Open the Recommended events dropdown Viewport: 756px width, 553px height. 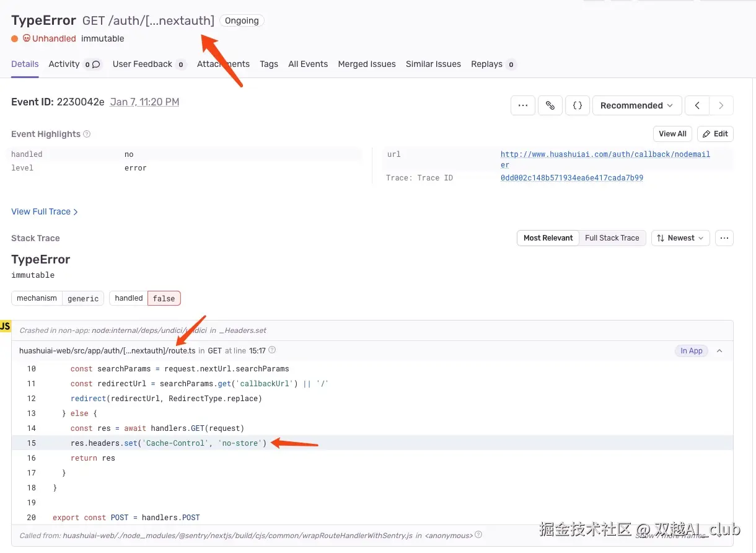click(637, 105)
